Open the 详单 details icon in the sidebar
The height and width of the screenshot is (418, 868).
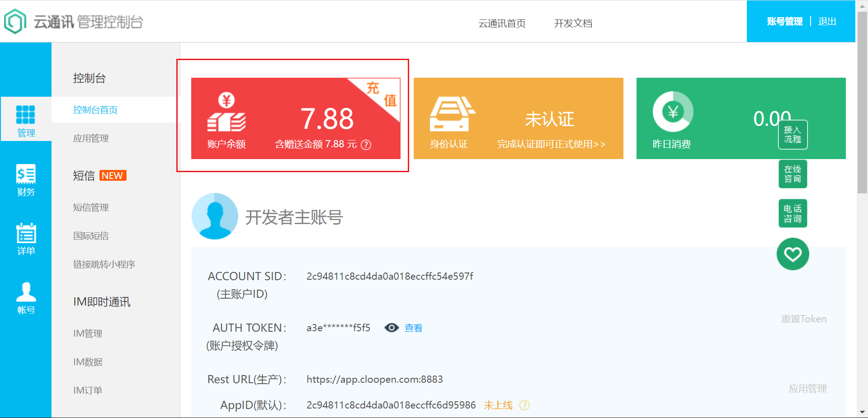point(26,233)
